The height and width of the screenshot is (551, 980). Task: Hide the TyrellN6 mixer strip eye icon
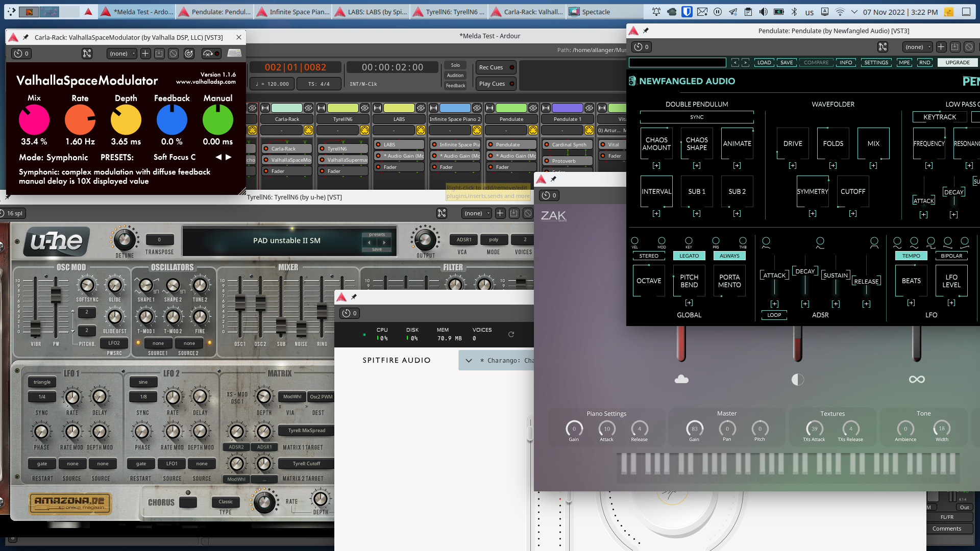click(364, 108)
